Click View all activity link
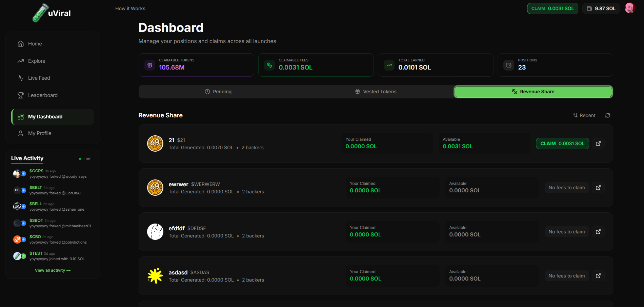 click(x=53, y=270)
